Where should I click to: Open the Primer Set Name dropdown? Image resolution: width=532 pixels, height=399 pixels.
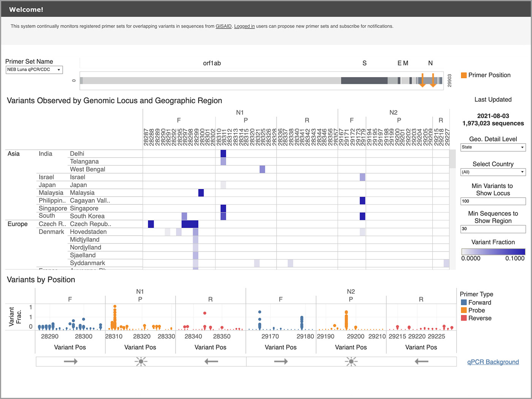point(34,70)
